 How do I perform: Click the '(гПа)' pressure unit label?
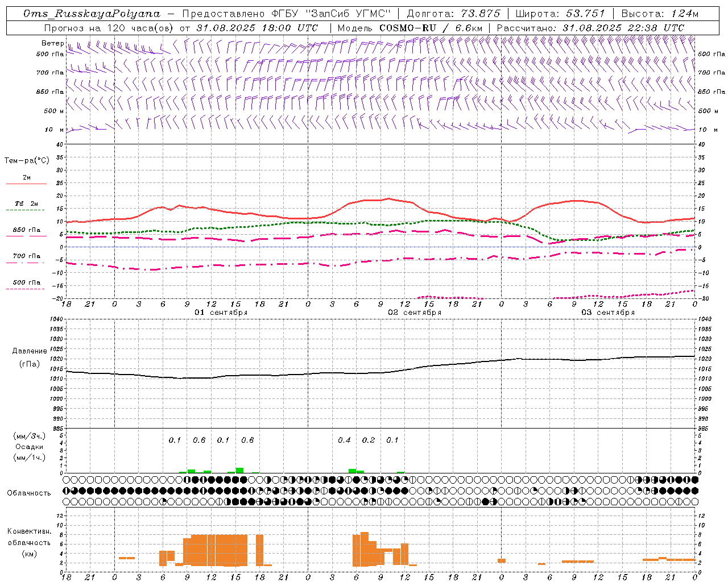[30, 364]
